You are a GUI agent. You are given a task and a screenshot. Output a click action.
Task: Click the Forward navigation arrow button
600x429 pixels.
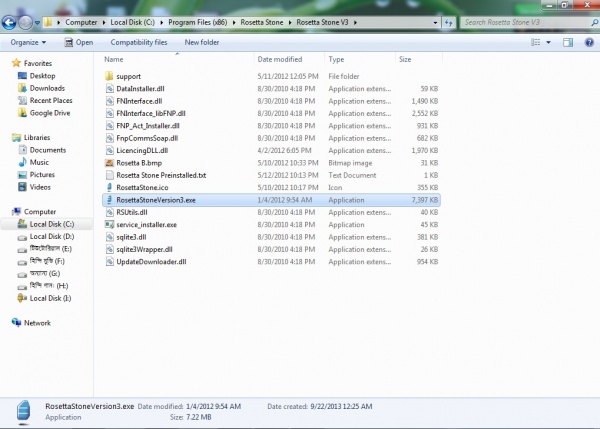[25, 23]
